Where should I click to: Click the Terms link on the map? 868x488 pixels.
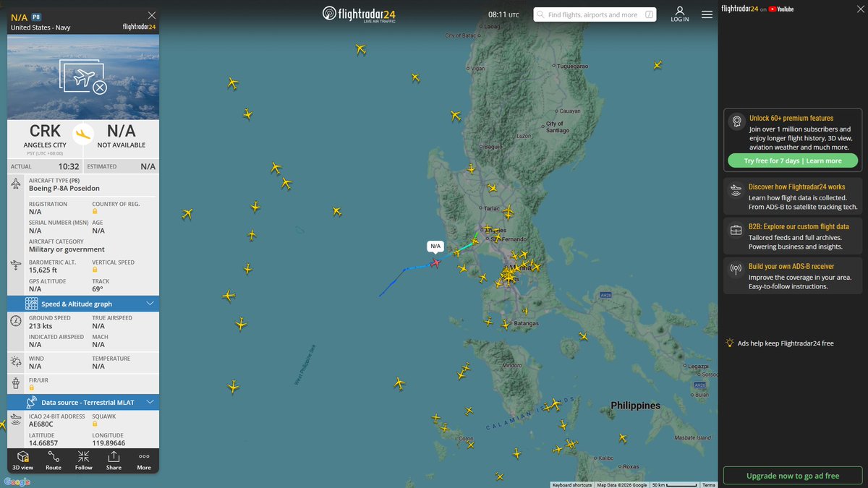(x=709, y=484)
